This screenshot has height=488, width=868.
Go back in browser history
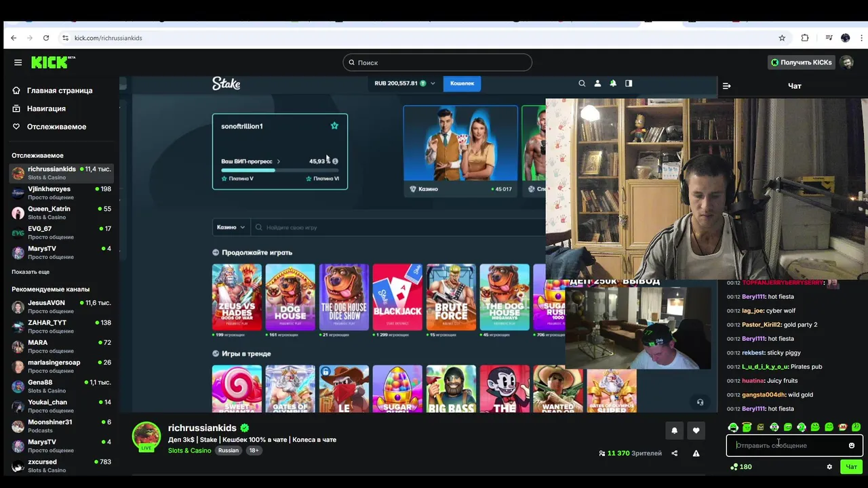click(x=14, y=38)
